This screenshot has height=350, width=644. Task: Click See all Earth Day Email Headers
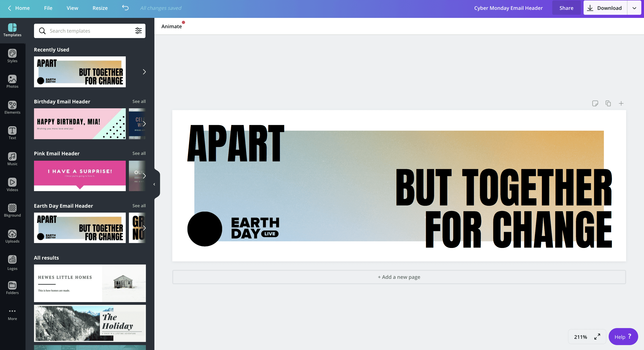[139, 206]
